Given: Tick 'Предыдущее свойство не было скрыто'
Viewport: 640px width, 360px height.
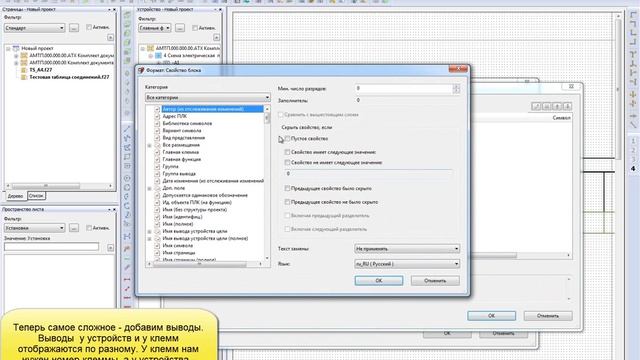Looking at the screenshot, I should coord(287,202).
